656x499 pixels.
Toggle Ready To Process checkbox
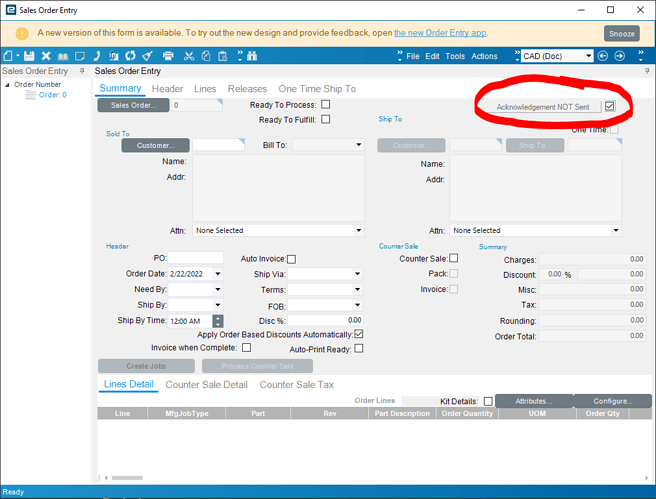[x=325, y=104]
